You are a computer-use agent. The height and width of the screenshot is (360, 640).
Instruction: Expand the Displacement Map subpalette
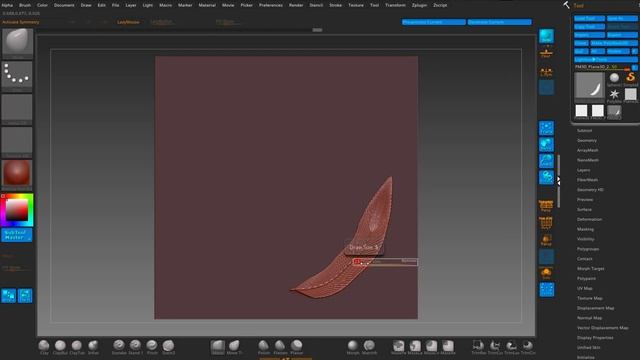click(596, 308)
